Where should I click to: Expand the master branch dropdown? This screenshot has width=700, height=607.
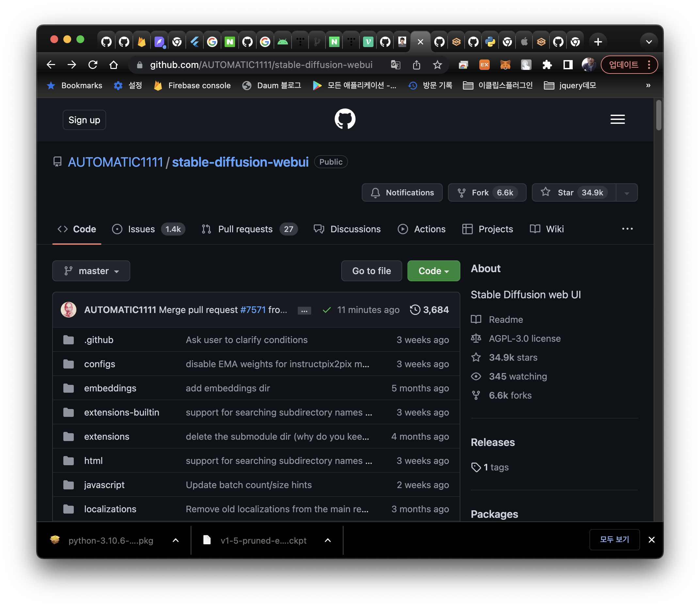coord(91,271)
